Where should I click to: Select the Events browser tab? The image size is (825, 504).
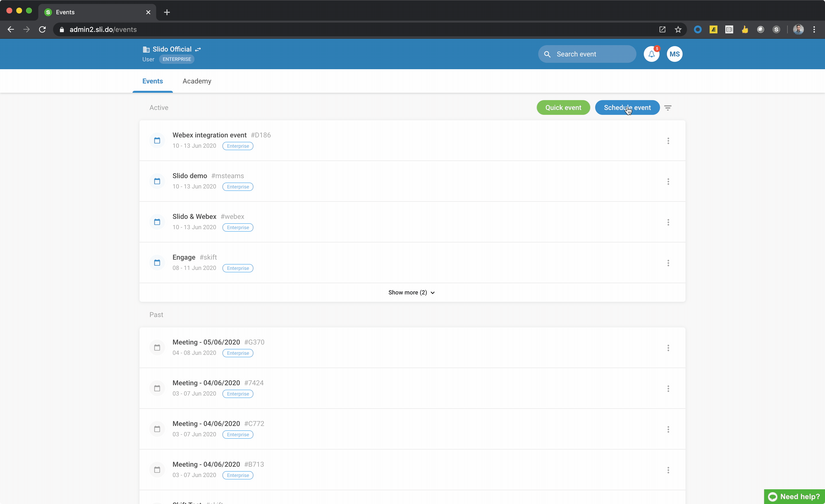click(97, 12)
